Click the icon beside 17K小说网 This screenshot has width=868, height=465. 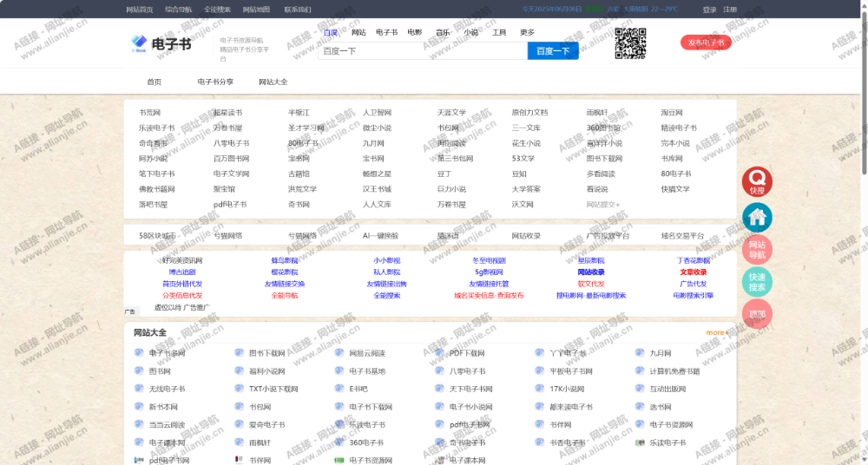click(540, 389)
